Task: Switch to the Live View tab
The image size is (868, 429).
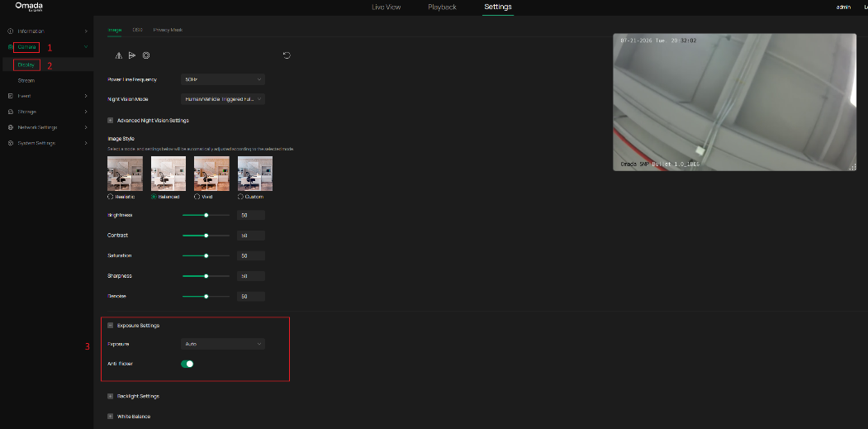Action: (x=387, y=7)
